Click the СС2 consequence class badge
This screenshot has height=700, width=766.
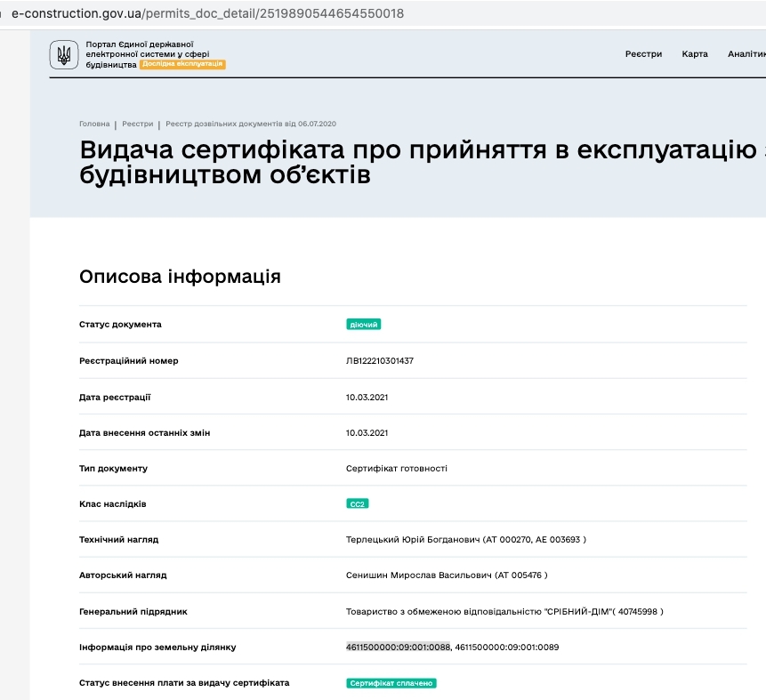pyautogui.click(x=357, y=503)
